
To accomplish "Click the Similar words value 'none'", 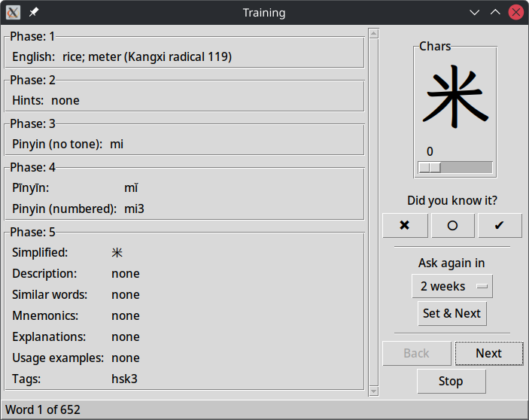I will pyautogui.click(x=126, y=295).
